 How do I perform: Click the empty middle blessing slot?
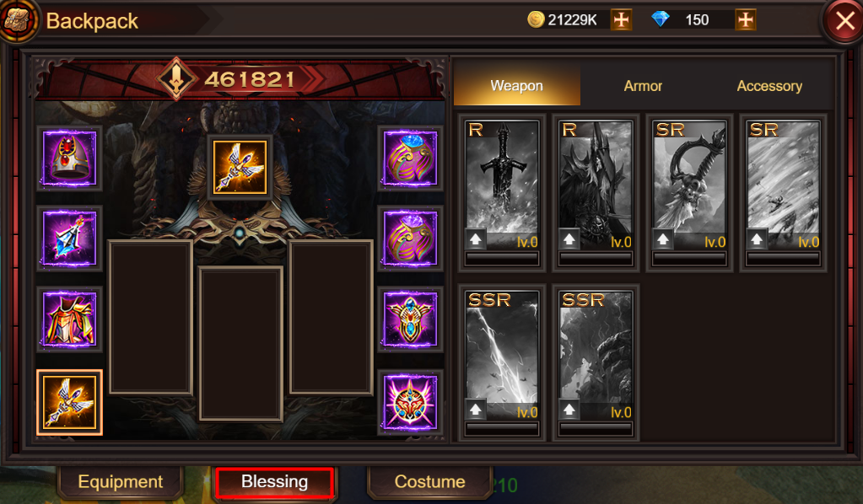pos(240,344)
